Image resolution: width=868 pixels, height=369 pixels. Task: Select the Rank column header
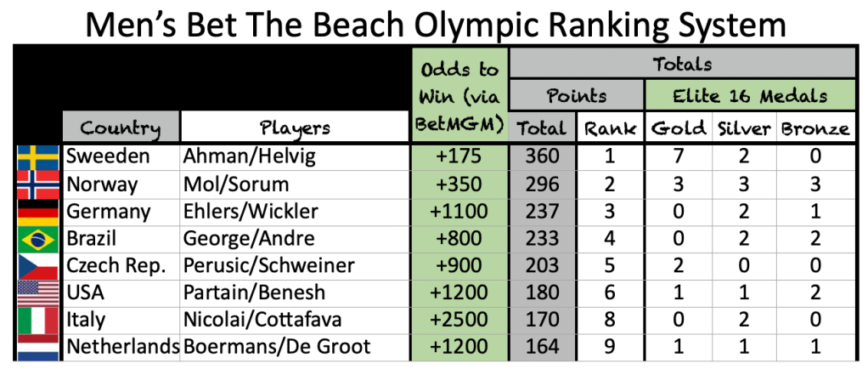pos(607,129)
